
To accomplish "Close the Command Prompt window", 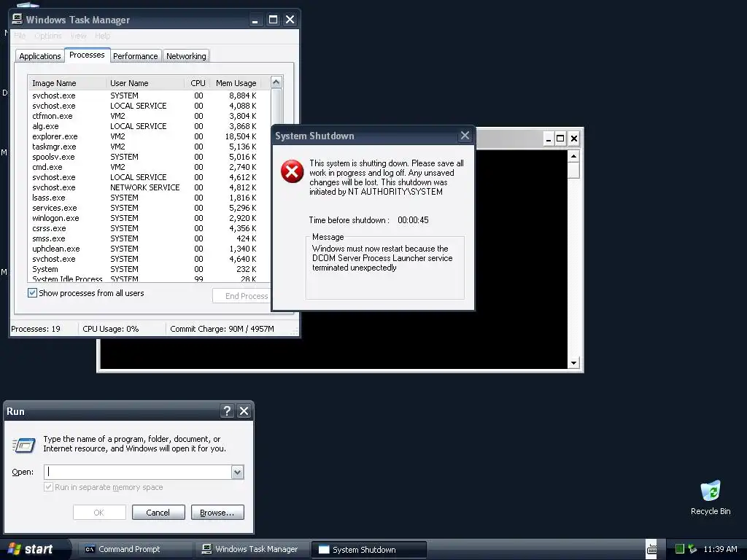I will (574, 139).
